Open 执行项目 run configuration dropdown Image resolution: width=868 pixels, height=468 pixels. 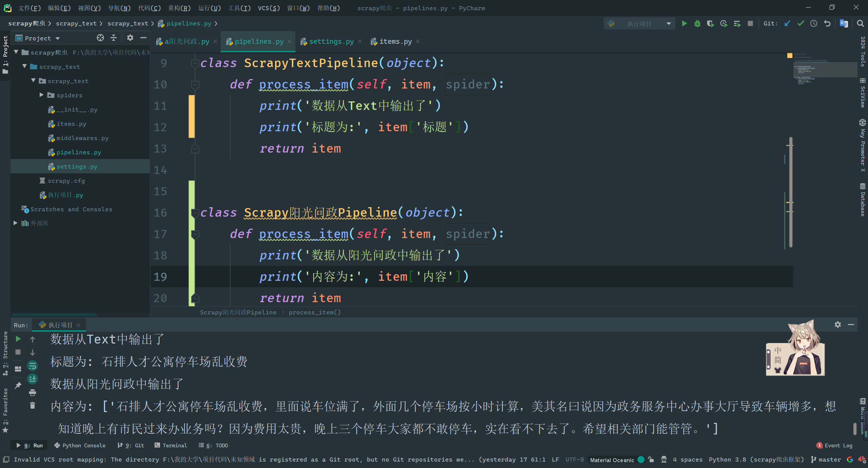click(639, 23)
